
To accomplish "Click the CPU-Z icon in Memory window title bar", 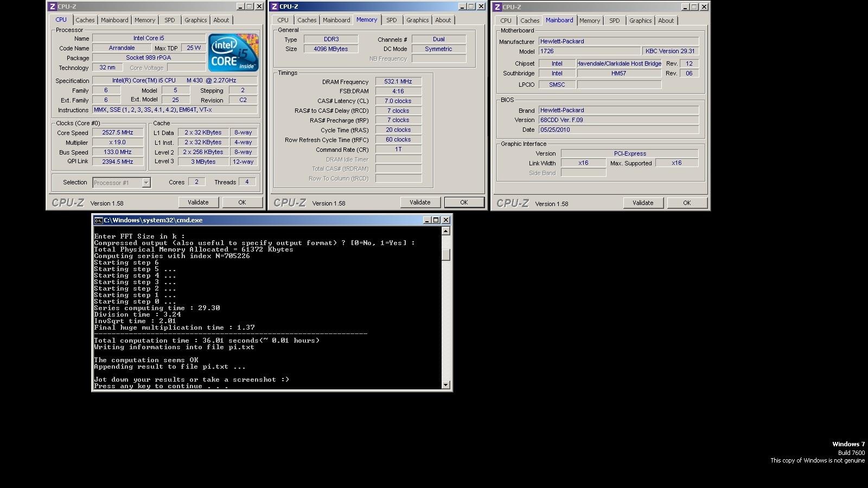I will point(274,7).
